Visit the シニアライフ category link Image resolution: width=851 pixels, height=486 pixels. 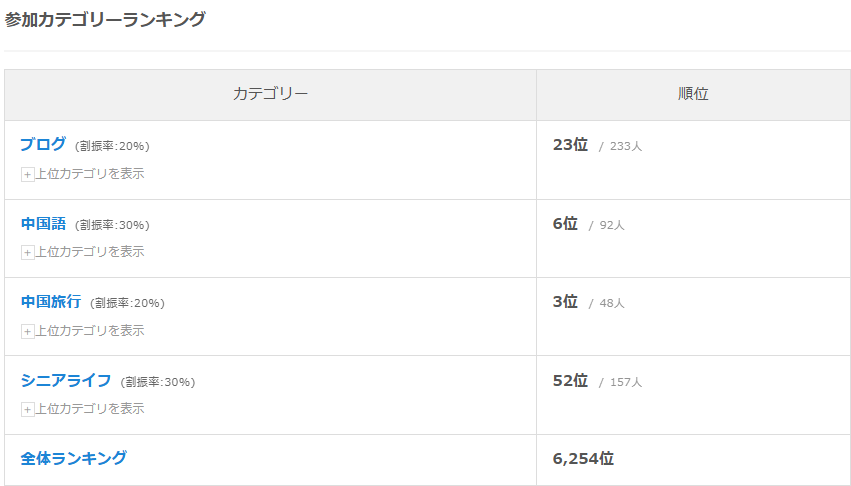pos(66,381)
